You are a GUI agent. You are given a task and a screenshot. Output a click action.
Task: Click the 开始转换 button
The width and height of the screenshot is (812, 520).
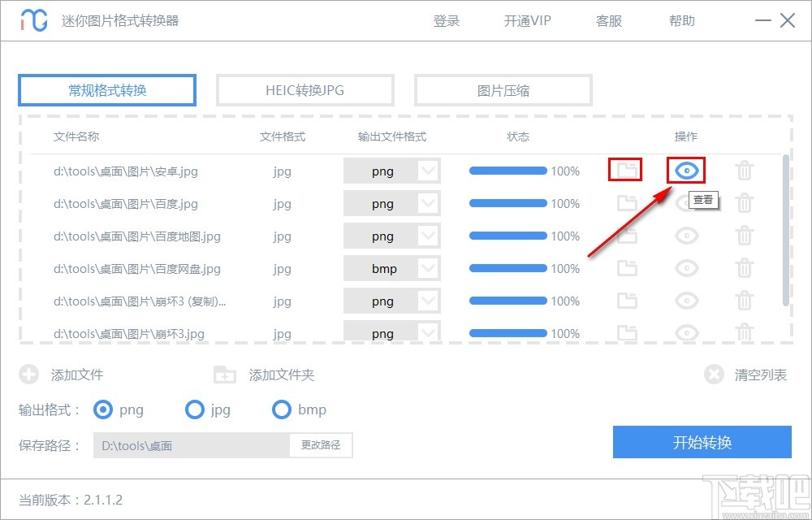(x=702, y=442)
